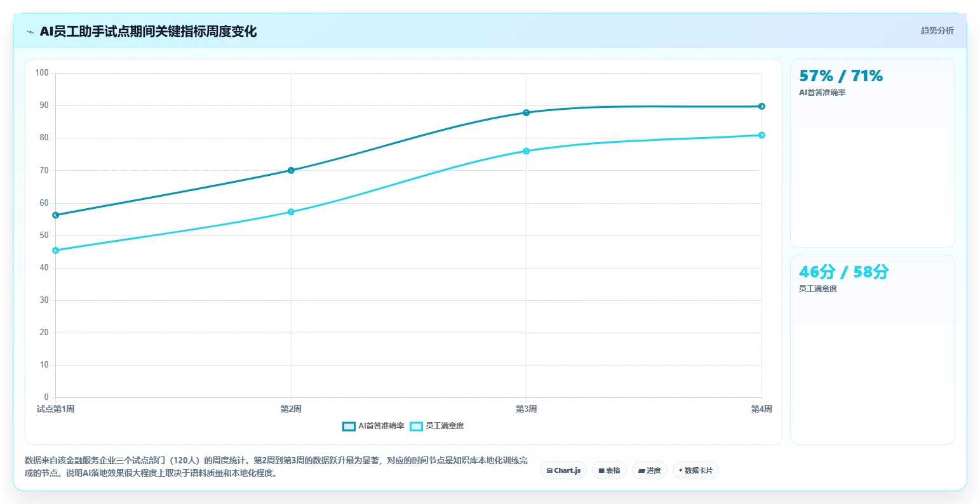Click the AI accuracy point at 试点第1周

point(56,215)
